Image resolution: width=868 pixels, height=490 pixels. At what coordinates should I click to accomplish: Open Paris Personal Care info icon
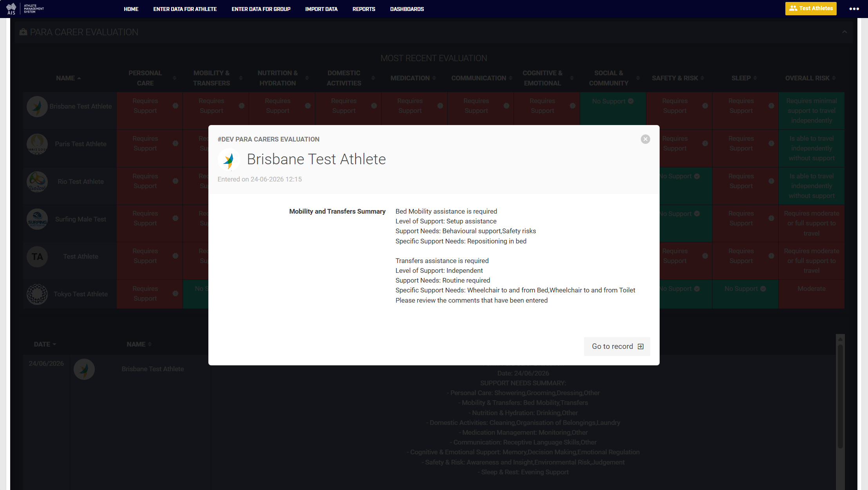click(x=175, y=143)
